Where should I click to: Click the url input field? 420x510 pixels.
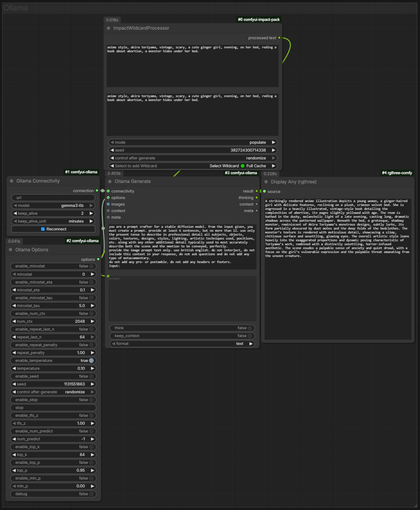pyautogui.click(x=53, y=198)
